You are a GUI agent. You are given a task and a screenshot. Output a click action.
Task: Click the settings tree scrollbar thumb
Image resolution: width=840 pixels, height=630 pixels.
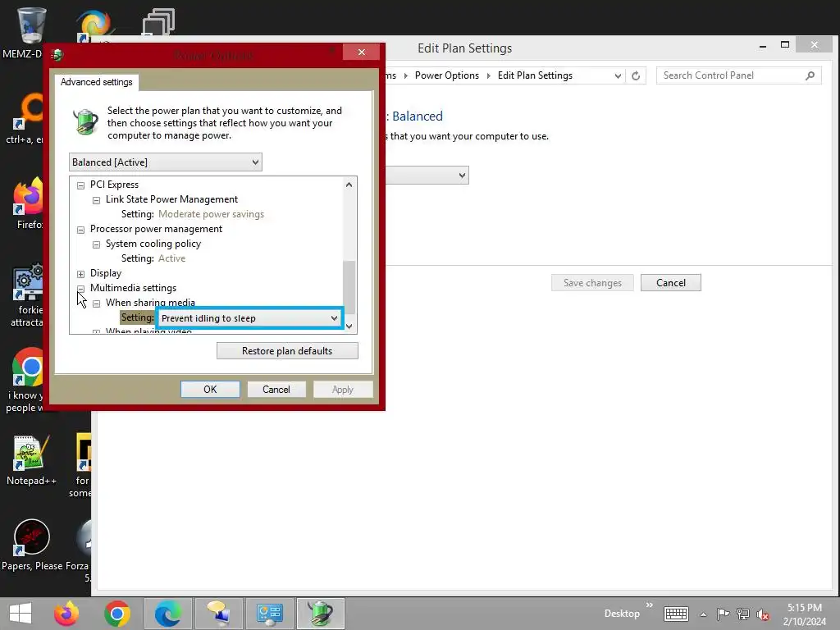[349, 286]
